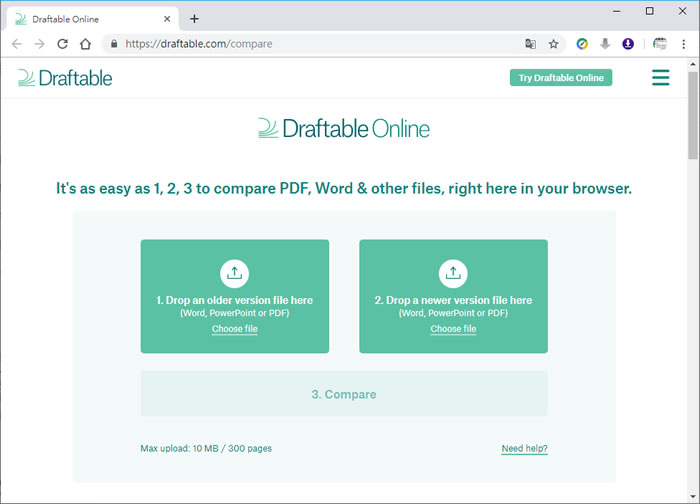Click the vertical page scrollbar
Image resolution: width=700 pixels, height=504 pixels.
(692, 130)
